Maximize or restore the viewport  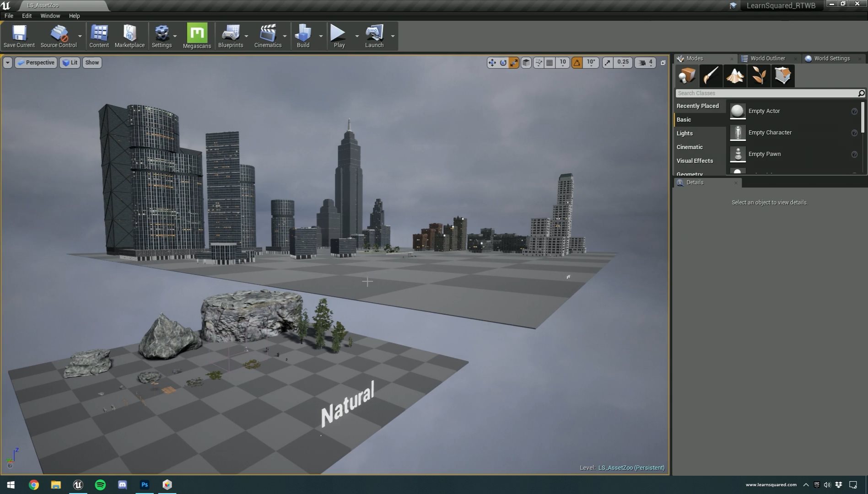click(x=663, y=63)
